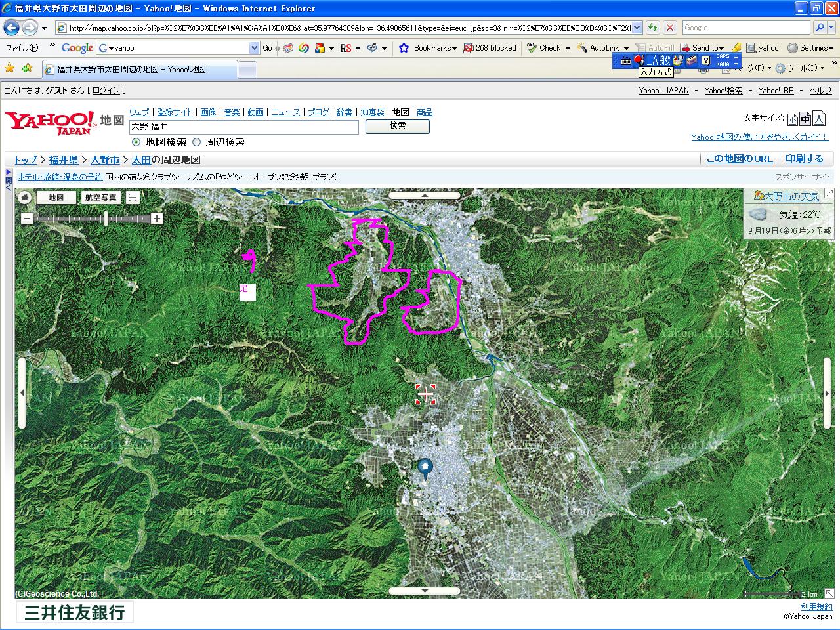Switch the view to 航空写真 aerial photo

(x=100, y=197)
